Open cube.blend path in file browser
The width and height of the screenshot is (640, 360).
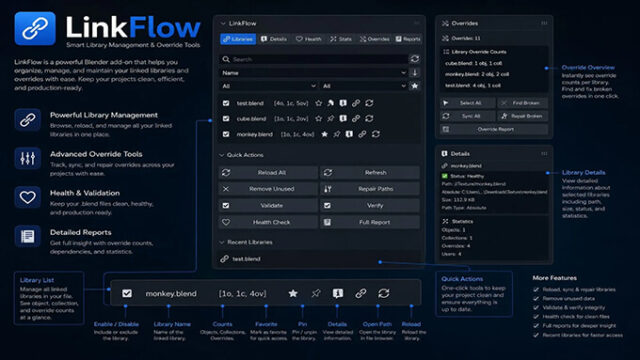click(356, 119)
